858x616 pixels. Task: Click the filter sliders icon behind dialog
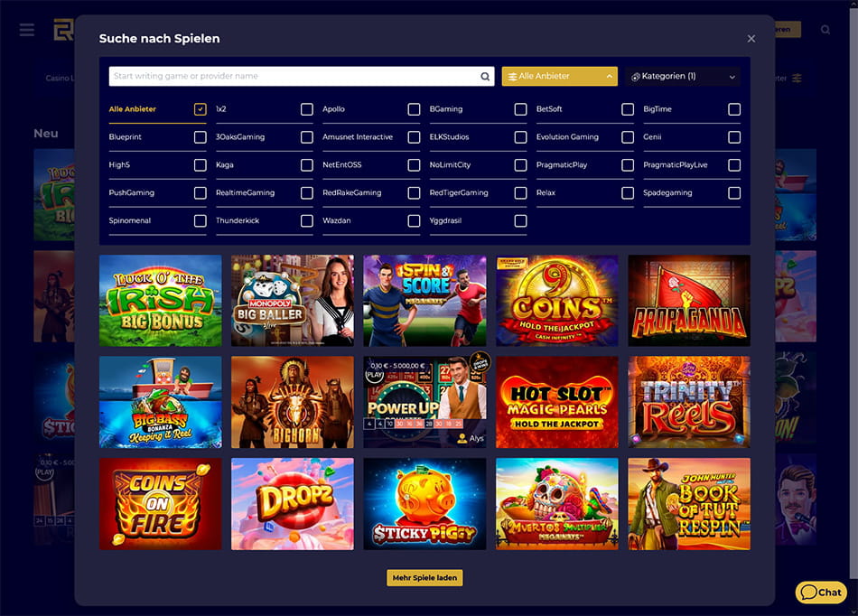(x=797, y=79)
